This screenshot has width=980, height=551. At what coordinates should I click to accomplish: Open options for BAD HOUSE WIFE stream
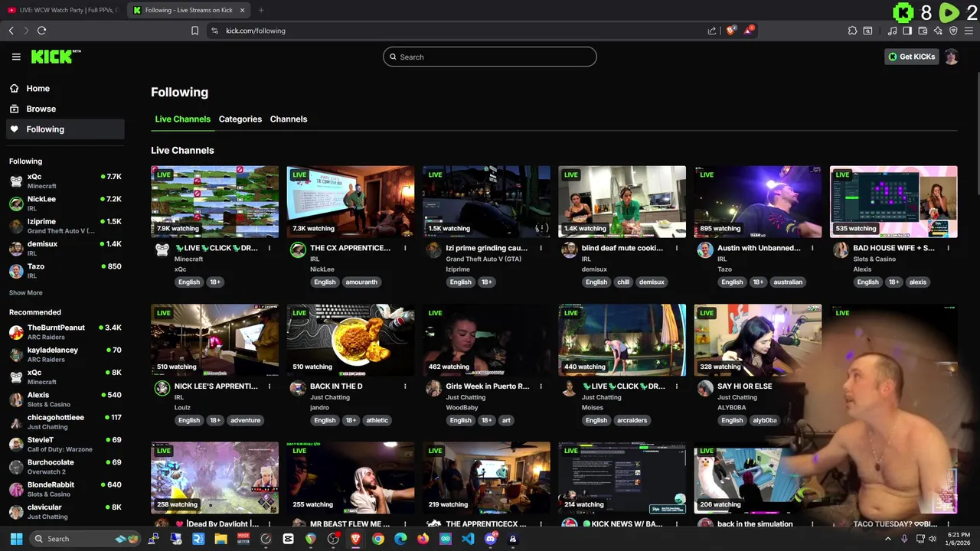point(948,248)
